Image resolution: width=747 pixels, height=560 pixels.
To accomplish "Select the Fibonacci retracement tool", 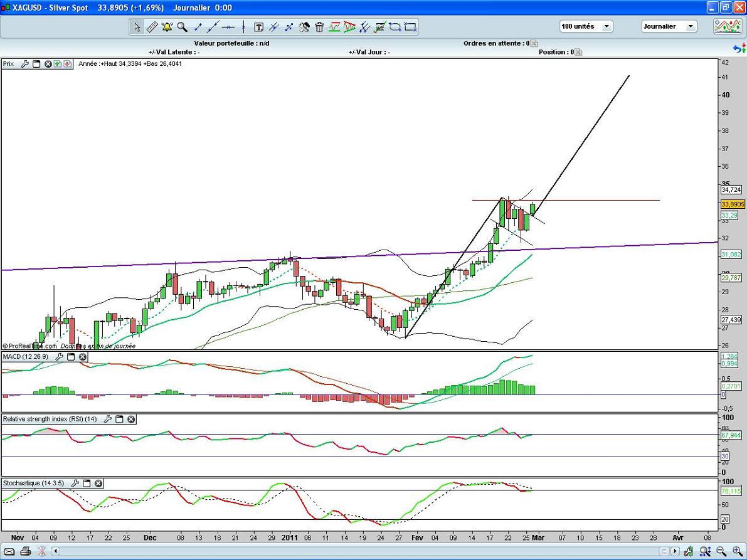I will coord(380,27).
